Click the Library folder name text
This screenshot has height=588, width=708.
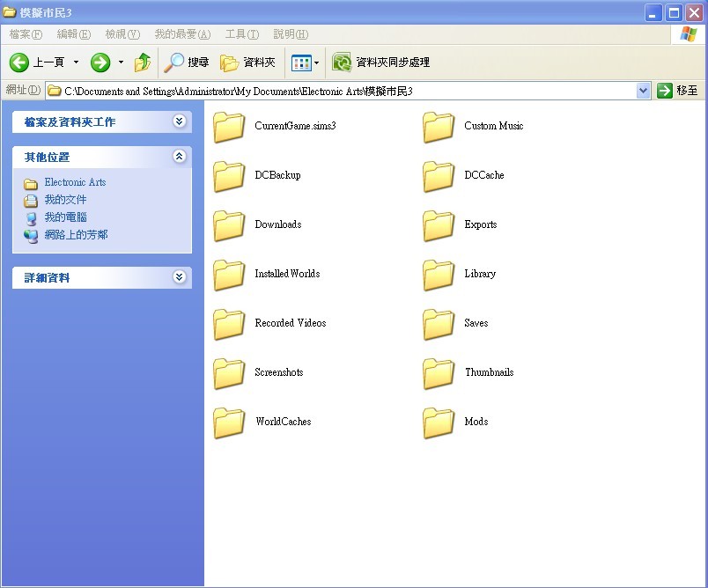pos(480,274)
